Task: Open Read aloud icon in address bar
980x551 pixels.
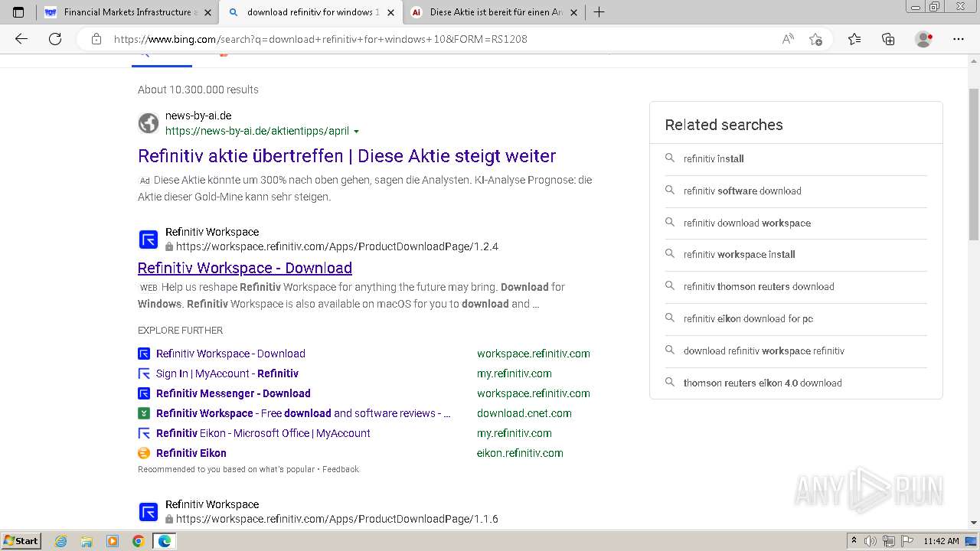Action: coord(788,39)
